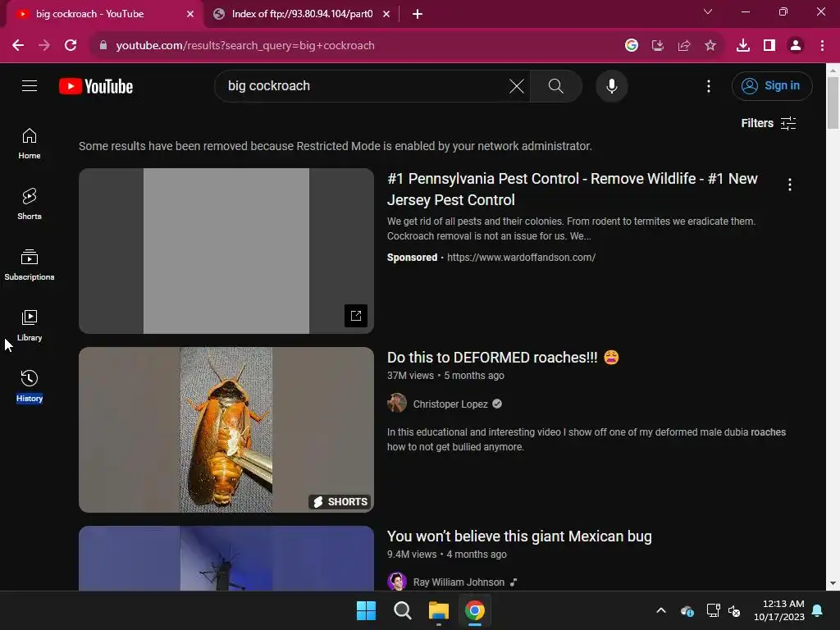Click the Chrome address bar URL
The width and height of the screenshot is (840, 630).
[244, 46]
